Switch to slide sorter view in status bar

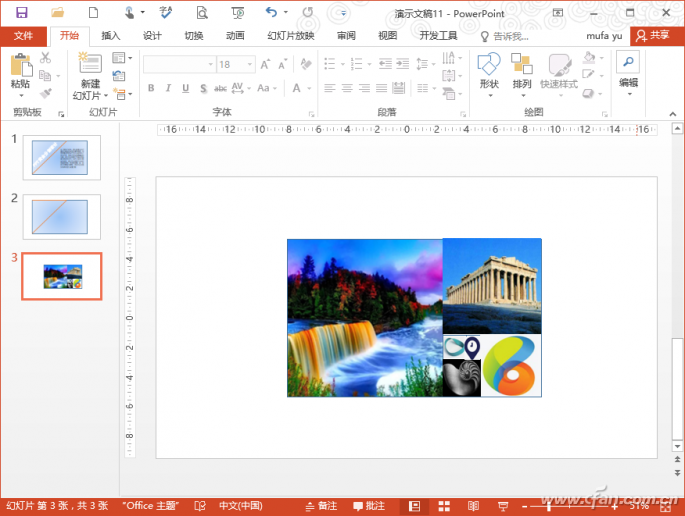[x=444, y=506]
